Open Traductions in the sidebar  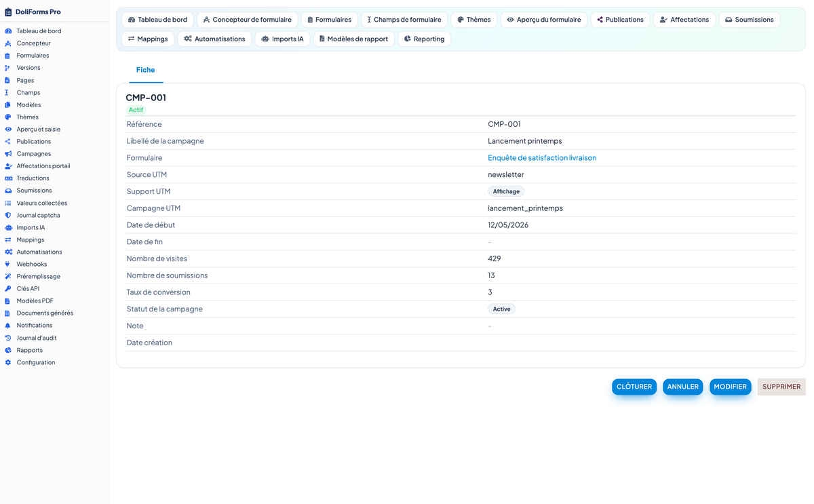[x=33, y=178]
